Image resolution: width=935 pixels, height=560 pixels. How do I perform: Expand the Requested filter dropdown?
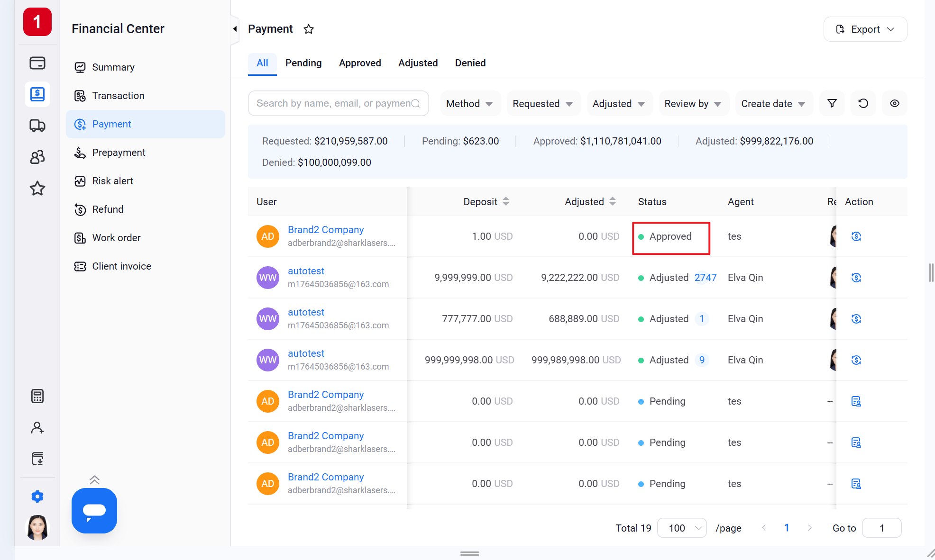pos(543,104)
